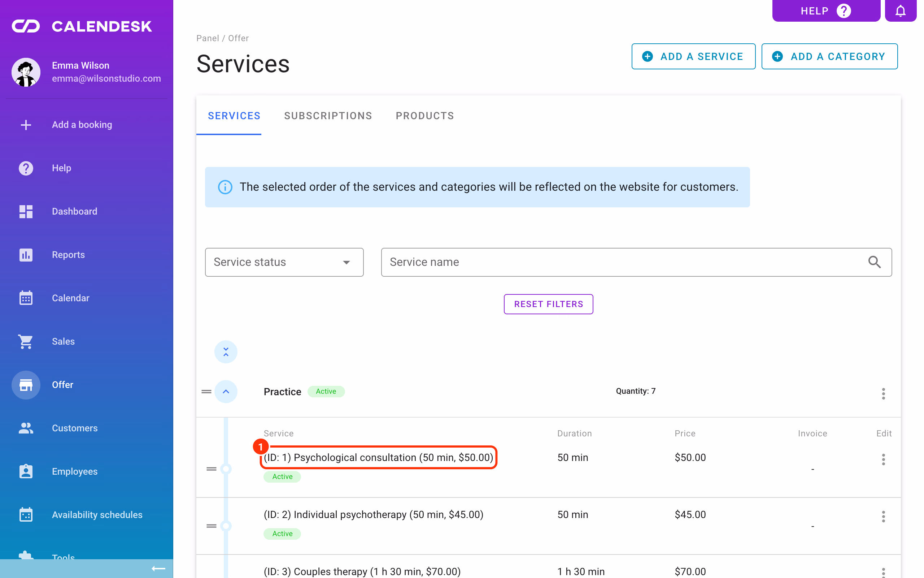Click the plus icon for Add a booking
This screenshot has height=578, width=924.
26,125
